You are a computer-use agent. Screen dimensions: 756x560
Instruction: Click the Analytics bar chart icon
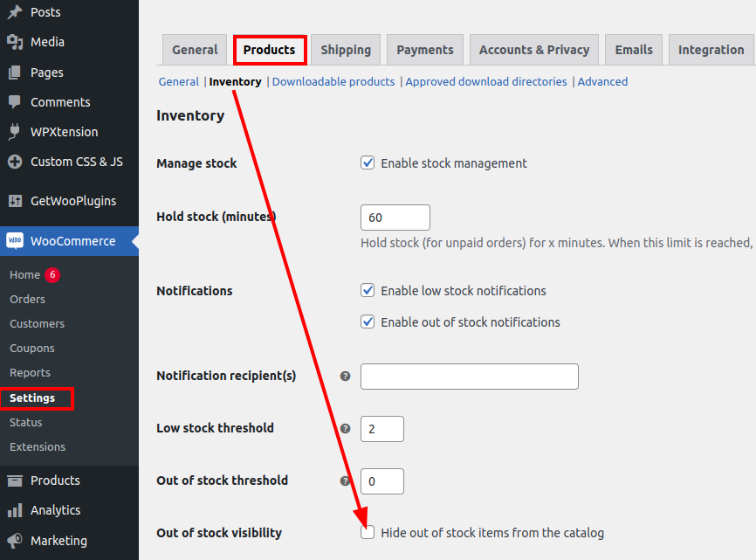tap(15, 510)
